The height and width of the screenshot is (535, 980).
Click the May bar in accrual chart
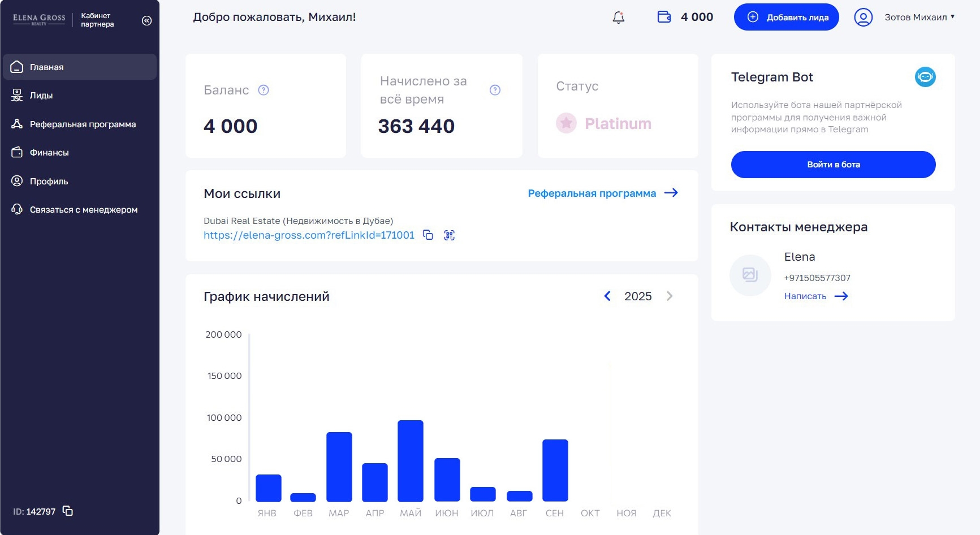point(410,461)
